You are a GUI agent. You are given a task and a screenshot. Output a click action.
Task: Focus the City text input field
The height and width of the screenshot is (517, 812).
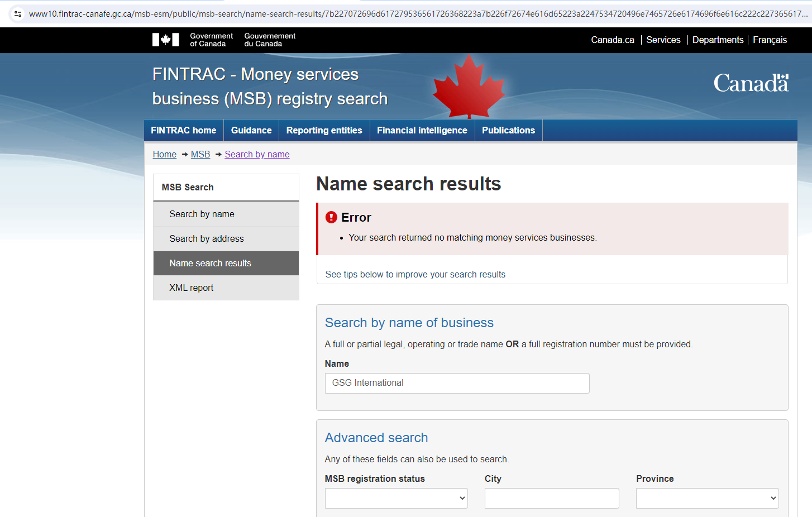551,498
